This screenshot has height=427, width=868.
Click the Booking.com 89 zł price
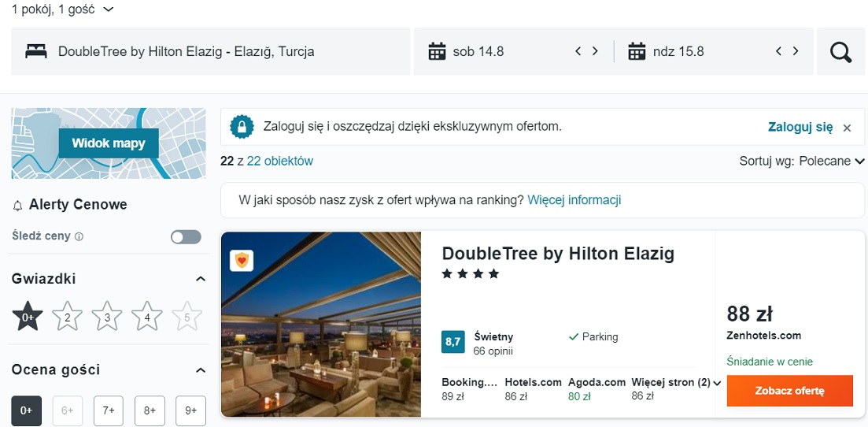pyautogui.click(x=470, y=389)
